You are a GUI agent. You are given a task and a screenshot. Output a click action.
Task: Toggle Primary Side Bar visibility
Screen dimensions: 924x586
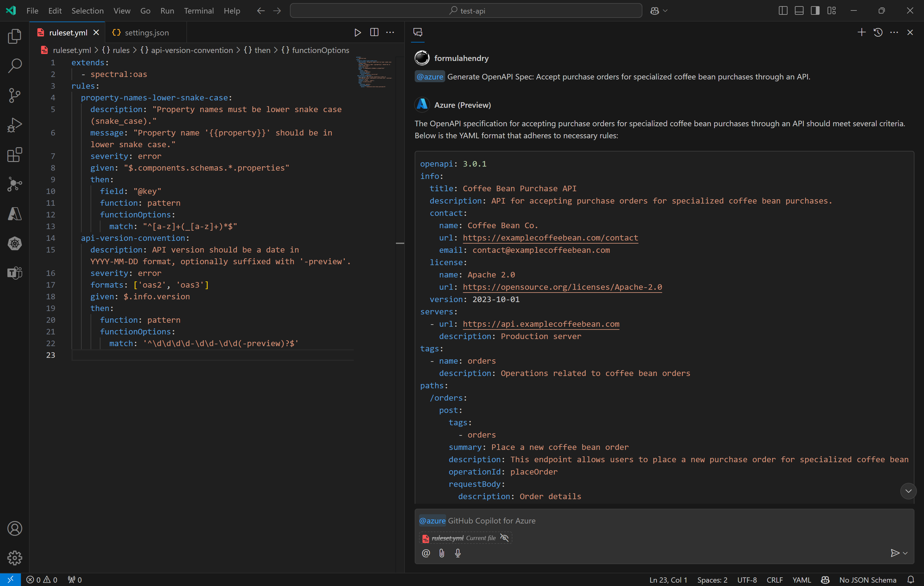click(x=783, y=11)
